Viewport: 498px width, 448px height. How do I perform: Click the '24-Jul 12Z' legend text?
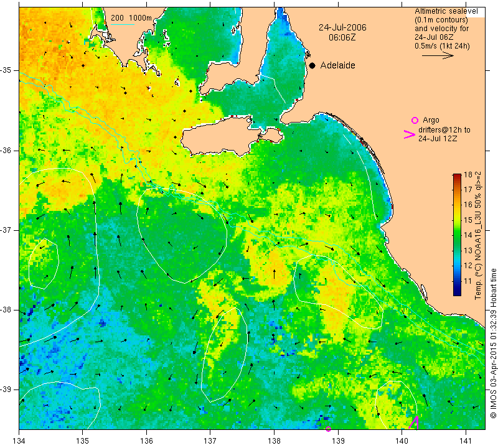[438, 138]
